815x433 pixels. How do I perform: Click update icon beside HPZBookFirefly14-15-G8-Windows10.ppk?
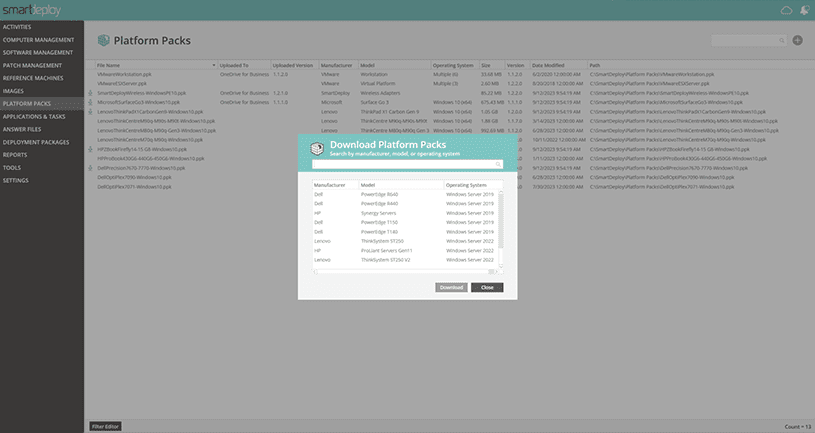click(90, 149)
